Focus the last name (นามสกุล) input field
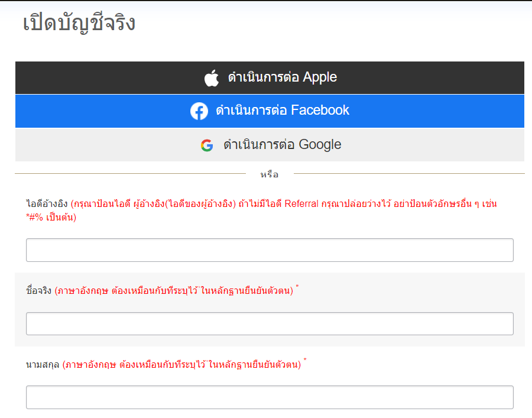 point(270,397)
